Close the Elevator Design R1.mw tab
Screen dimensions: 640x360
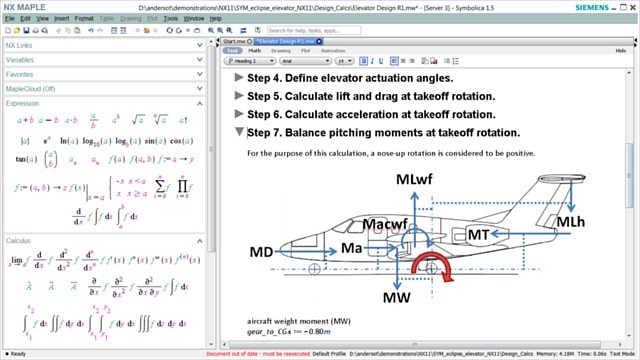(319, 42)
